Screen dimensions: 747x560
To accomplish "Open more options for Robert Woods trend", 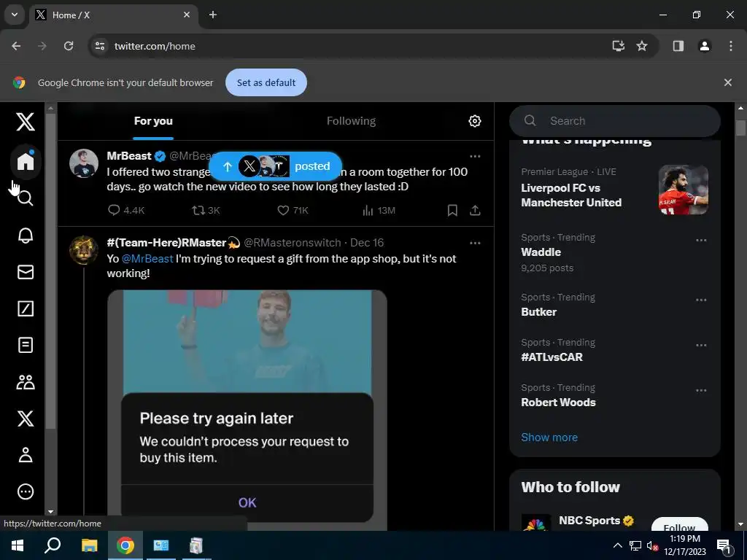I will click(x=701, y=391).
